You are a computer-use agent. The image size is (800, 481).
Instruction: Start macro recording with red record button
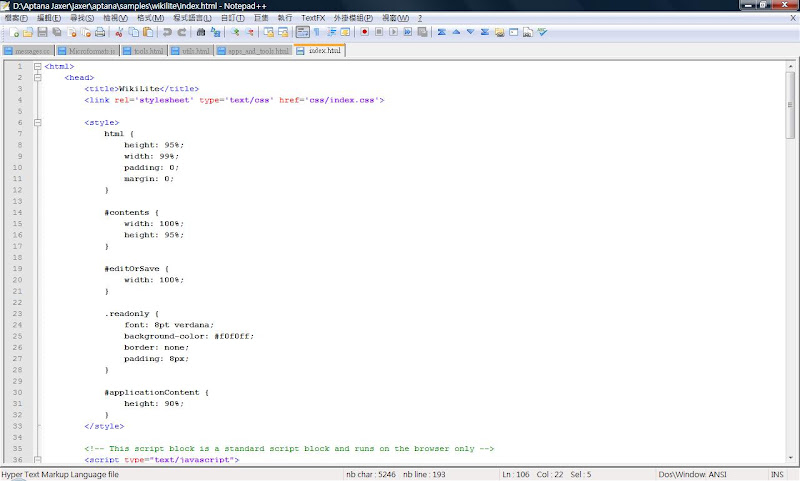[x=365, y=32]
